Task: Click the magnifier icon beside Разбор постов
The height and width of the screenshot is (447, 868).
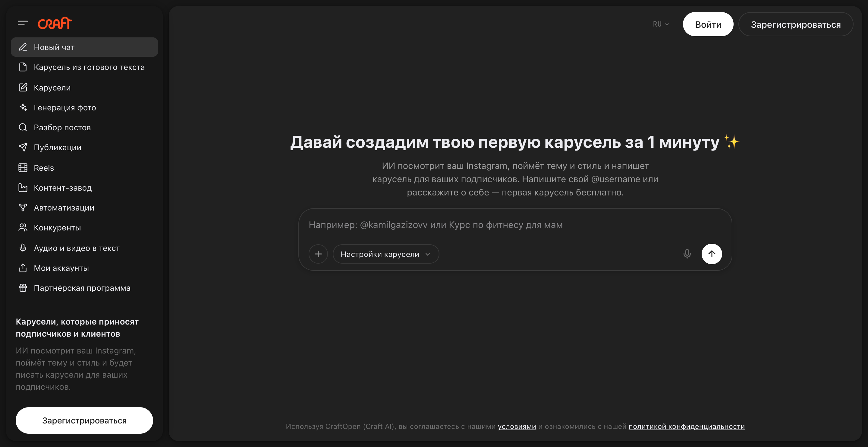Action: click(23, 127)
